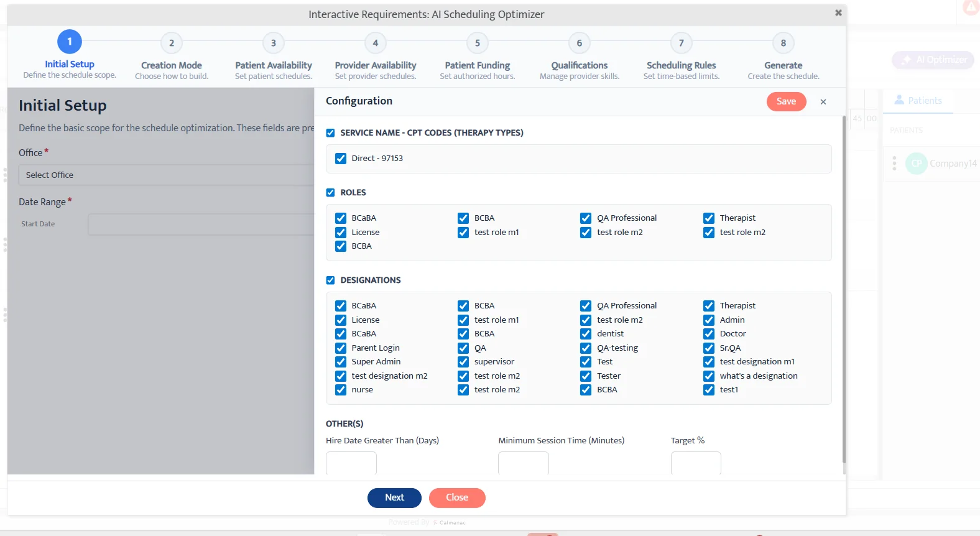Image resolution: width=980 pixels, height=536 pixels.
Task: Uncheck Super Admin designation
Action: tap(341, 362)
